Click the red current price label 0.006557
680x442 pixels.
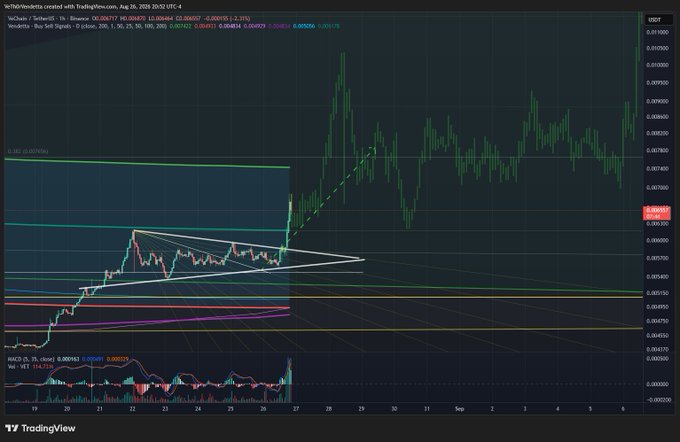658,213
